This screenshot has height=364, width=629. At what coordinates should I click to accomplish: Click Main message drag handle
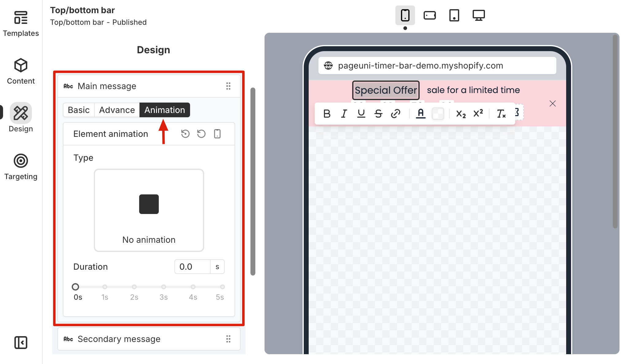pyautogui.click(x=228, y=86)
